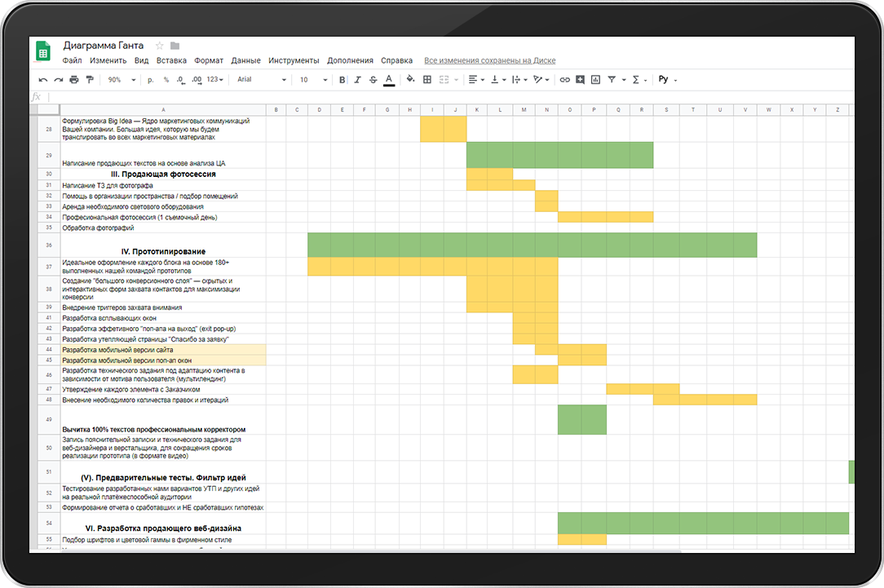Toggle bold formatting
Viewport: 884px width, 588px height.
point(343,80)
